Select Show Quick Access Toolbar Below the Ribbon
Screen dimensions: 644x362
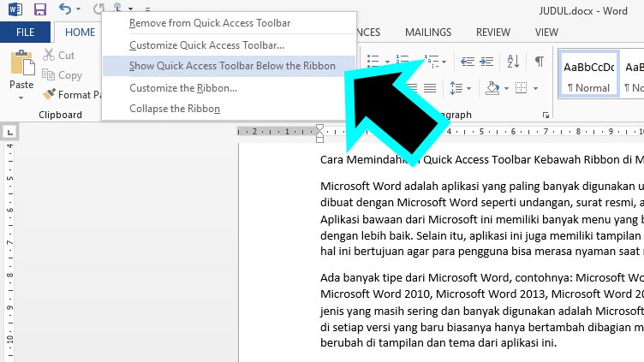pyautogui.click(x=229, y=66)
